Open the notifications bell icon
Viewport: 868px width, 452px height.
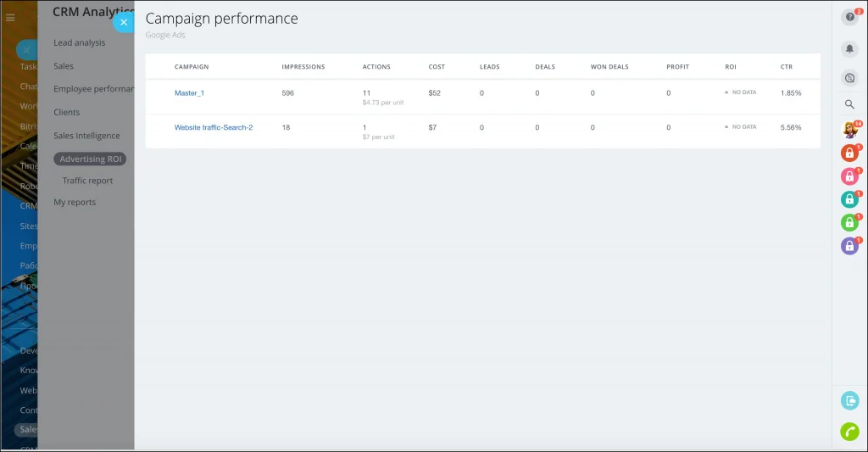coord(849,48)
